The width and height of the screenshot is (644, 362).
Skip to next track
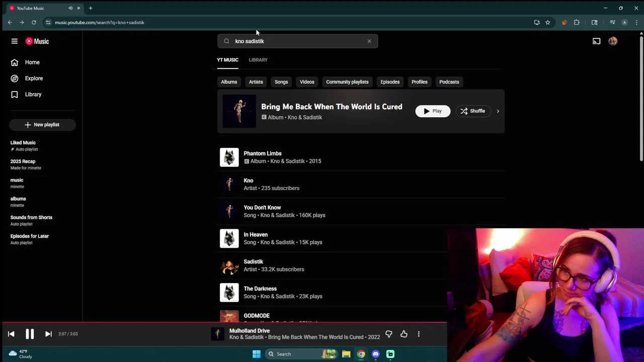point(48,334)
